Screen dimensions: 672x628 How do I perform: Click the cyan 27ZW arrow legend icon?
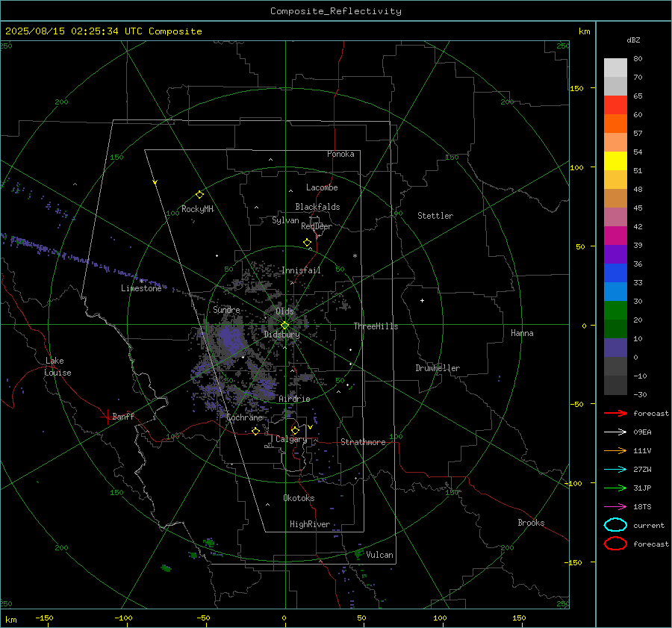pyautogui.click(x=615, y=470)
